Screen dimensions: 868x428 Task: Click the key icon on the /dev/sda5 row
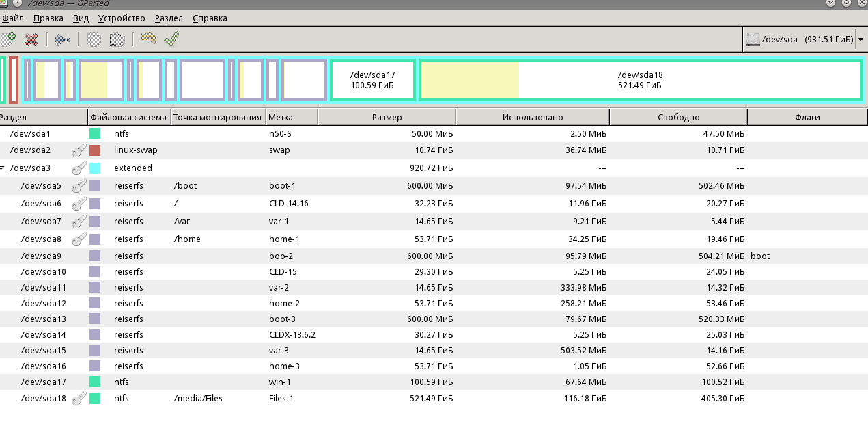click(x=79, y=185)
